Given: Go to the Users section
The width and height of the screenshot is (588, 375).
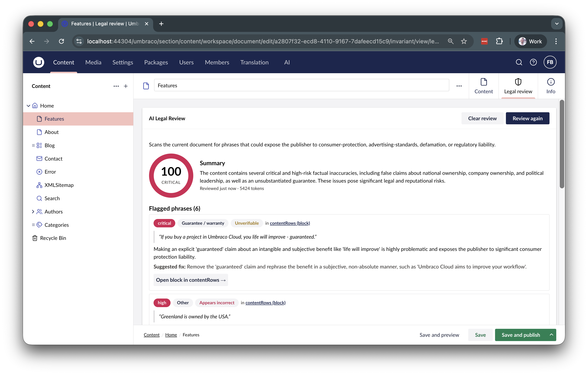Looking at the screenshot, I should (x=186, y=62).
